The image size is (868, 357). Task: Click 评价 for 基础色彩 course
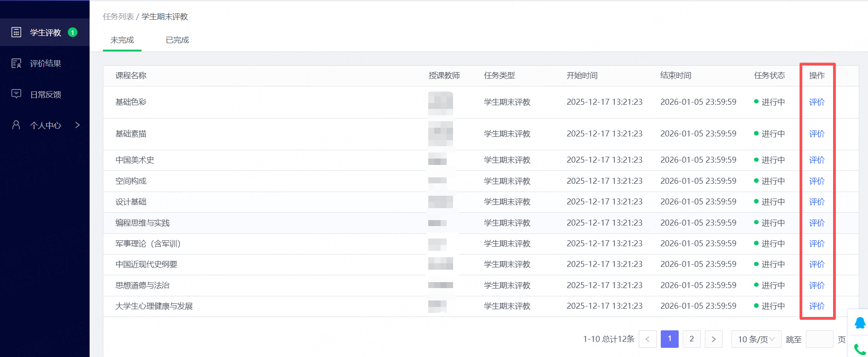817,102
